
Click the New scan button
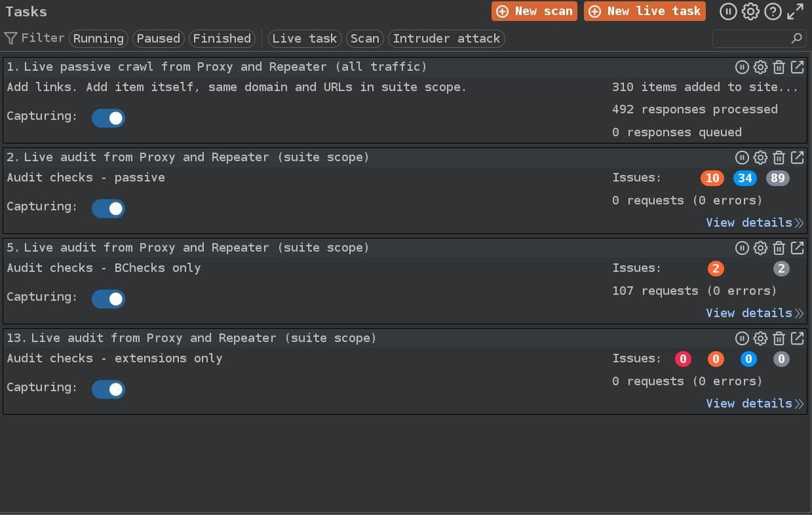coord(534,11)
